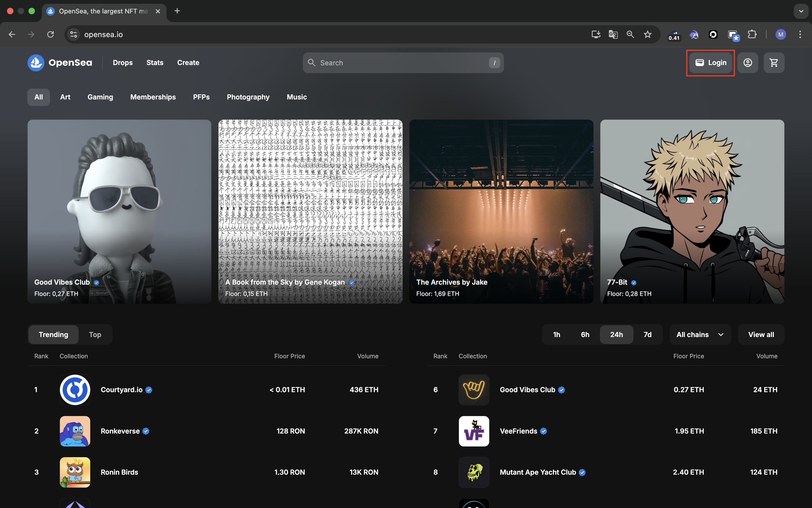
Task: Select the Gaming category tab
Action: [100, 97]
